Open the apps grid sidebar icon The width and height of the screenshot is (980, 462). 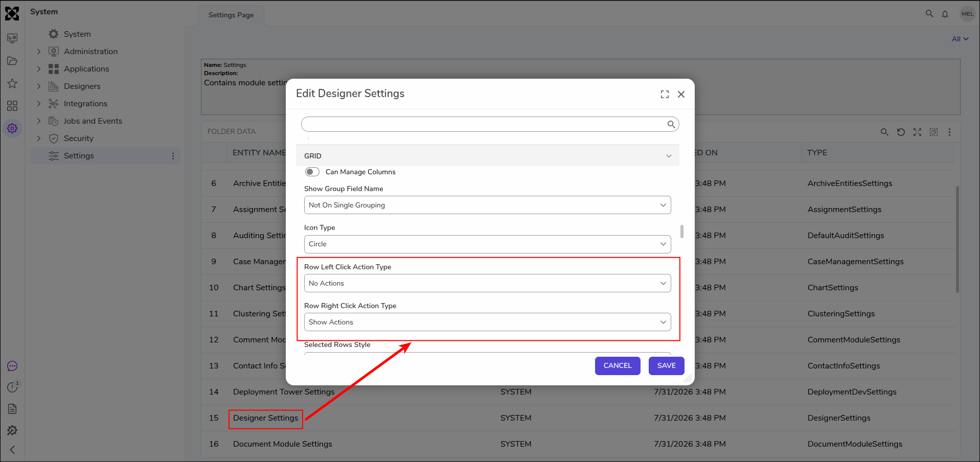(x=12, y=106)
